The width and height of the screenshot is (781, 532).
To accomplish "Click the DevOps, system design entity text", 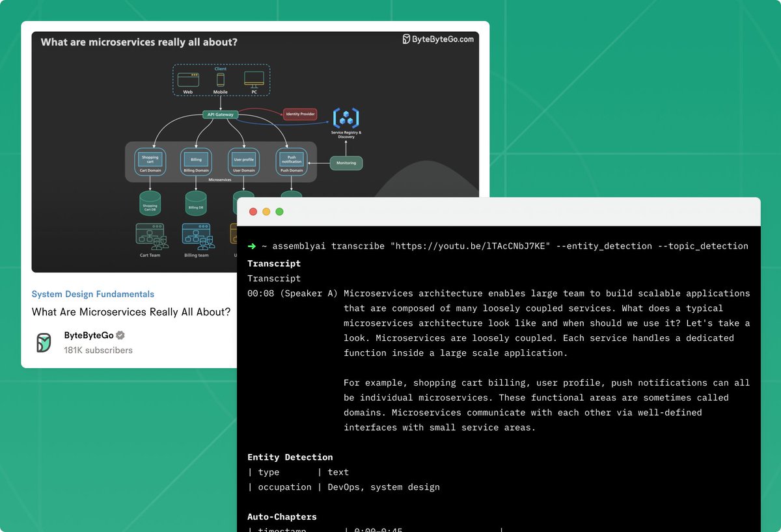I will [x=384, y=487].
